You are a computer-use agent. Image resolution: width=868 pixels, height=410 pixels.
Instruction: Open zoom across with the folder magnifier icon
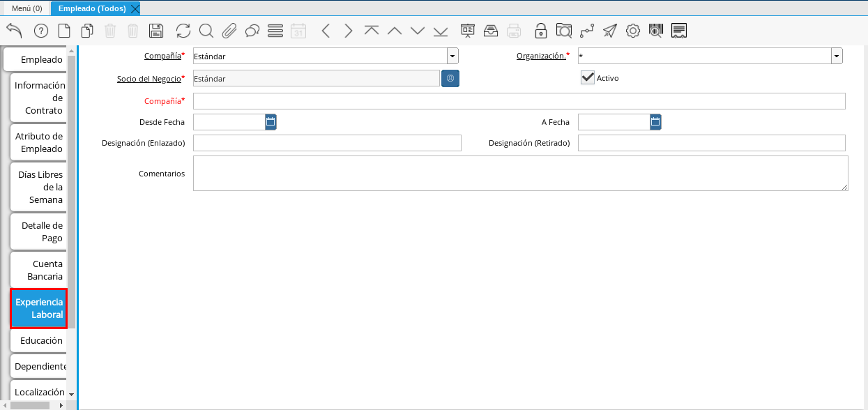click(564, 31)
